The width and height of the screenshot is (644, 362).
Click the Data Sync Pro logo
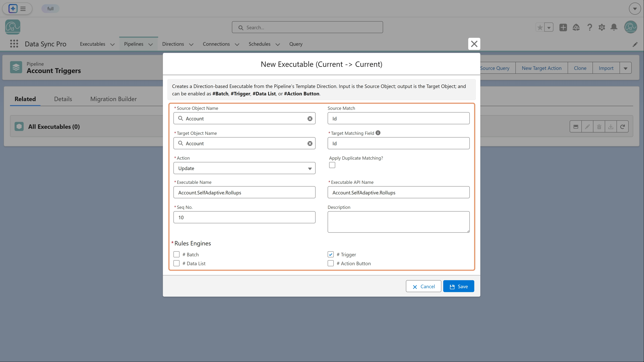coord(13,27)
